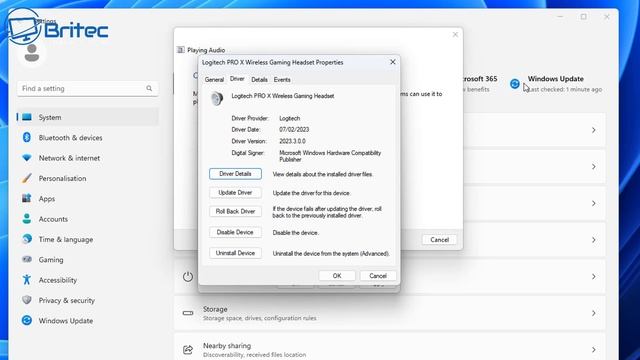Click the Windows Update text at top right
This screenshot has width=640, height=360.
556,79
